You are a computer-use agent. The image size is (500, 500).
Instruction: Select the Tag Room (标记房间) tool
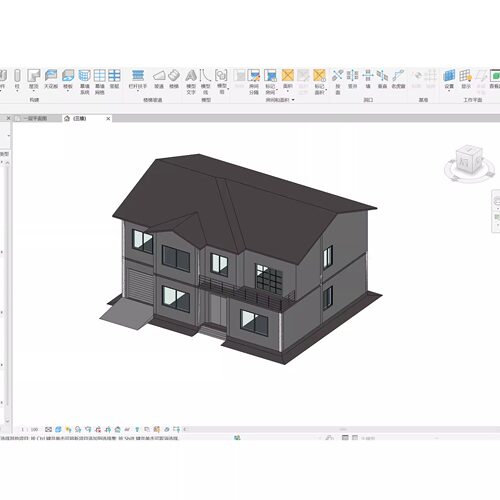pyautogui.click(x=270, y=82)
